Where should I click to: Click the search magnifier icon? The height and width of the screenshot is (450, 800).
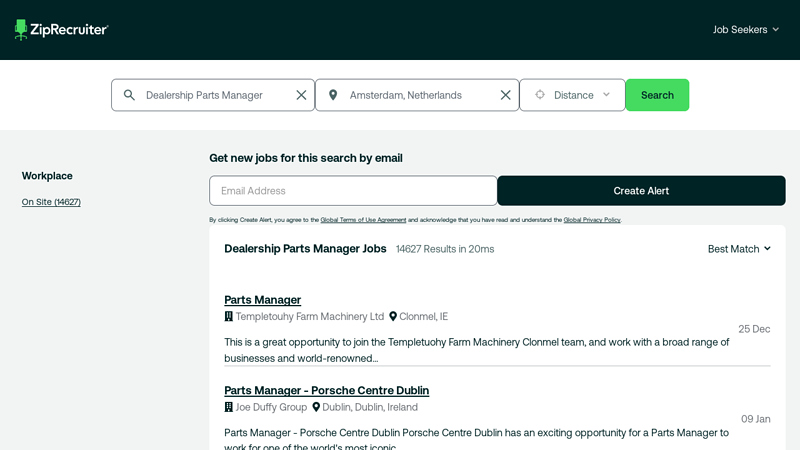[x=129, y=95]
